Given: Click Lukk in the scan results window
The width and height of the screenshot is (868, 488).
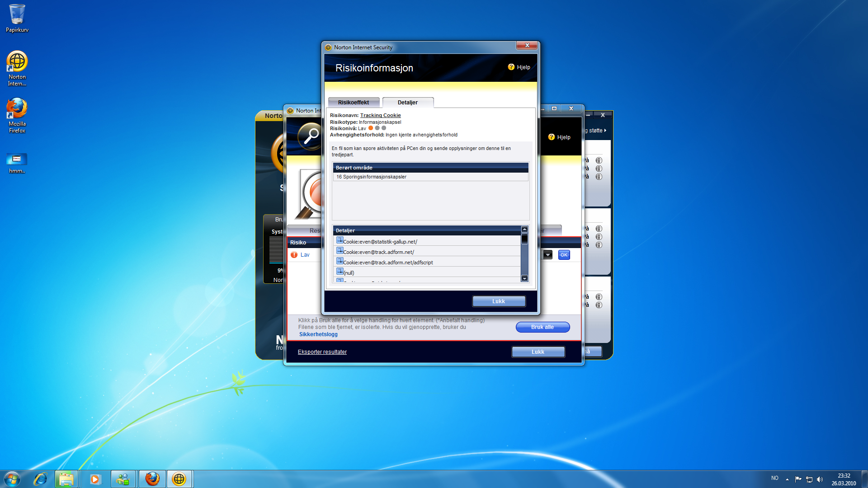Looking at the screenshot, I should [x=538, y=352].
